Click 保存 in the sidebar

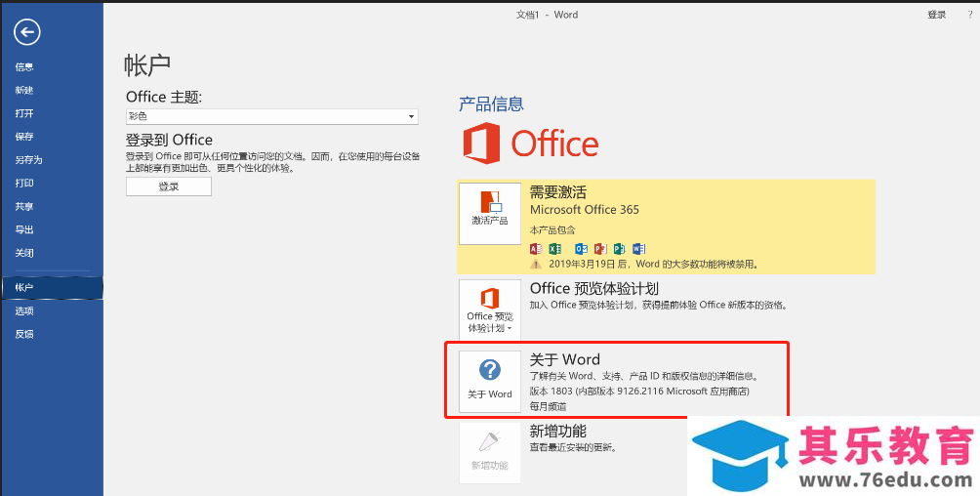[x=23, y=137]
